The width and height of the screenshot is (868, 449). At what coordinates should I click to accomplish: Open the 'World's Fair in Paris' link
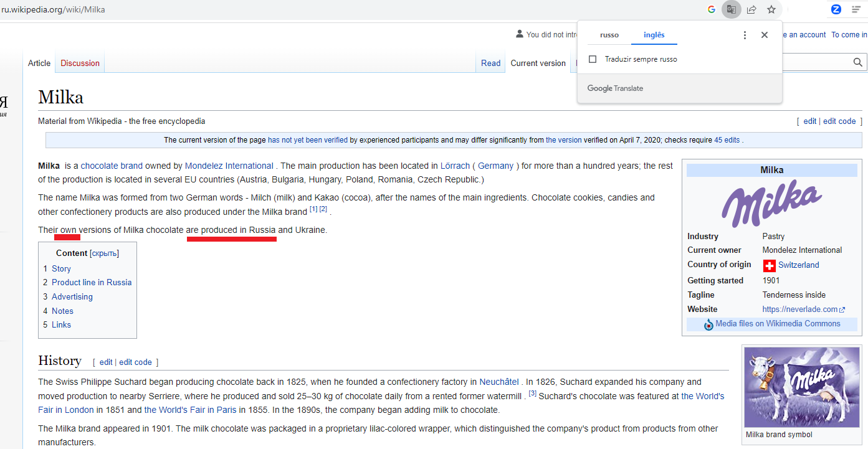pos(191,410)
